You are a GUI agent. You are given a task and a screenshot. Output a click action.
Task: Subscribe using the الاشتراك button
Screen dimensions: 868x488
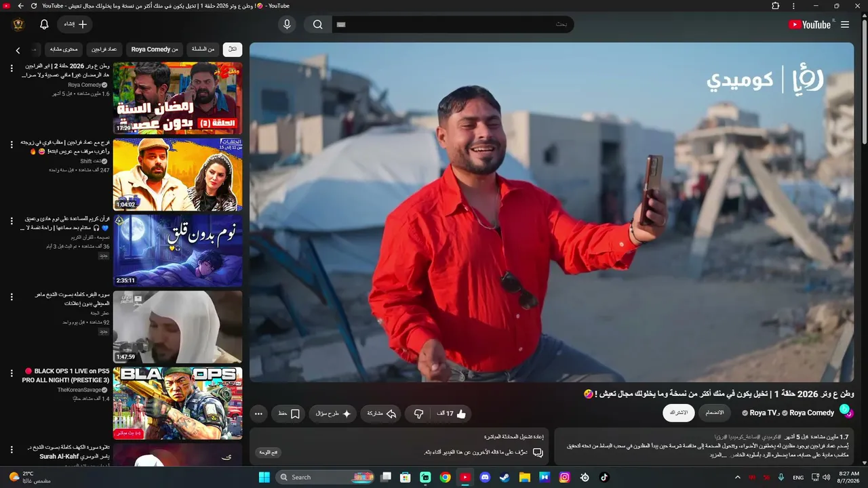click(679, 413)
